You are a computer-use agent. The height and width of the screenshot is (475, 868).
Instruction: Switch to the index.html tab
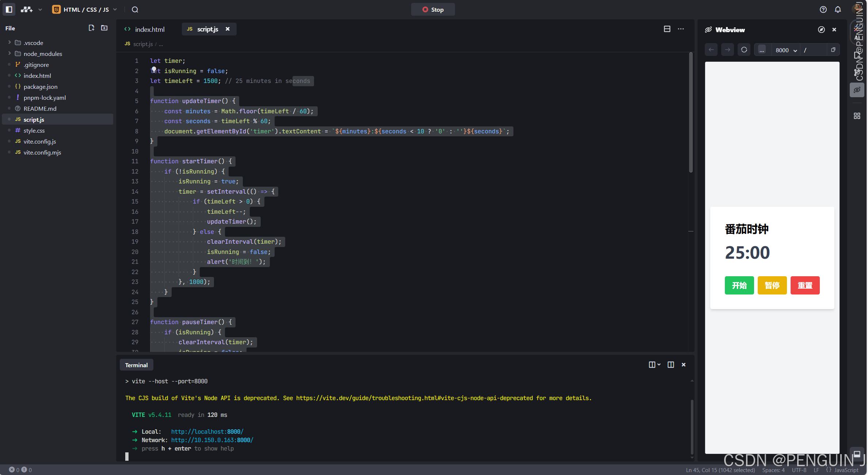click(x=149, y=29)
